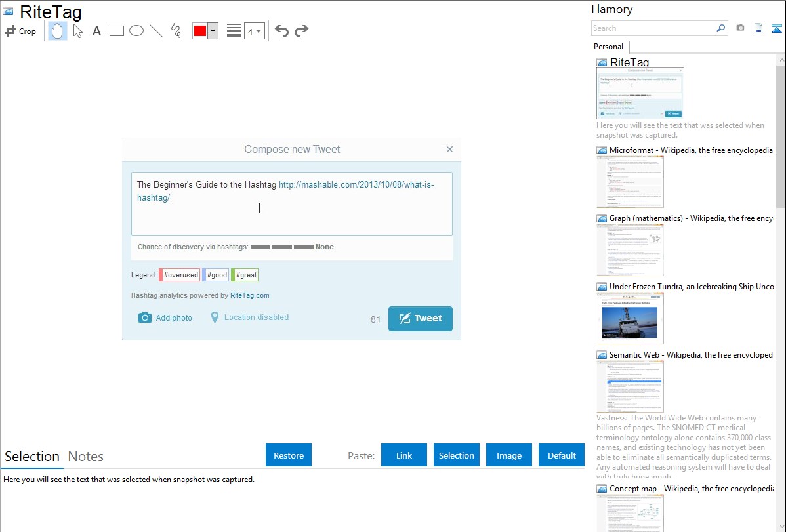The image size is (786, 532).
Task: Click the Under Frozen Tundra title
Action: click(x=692, y=286)
